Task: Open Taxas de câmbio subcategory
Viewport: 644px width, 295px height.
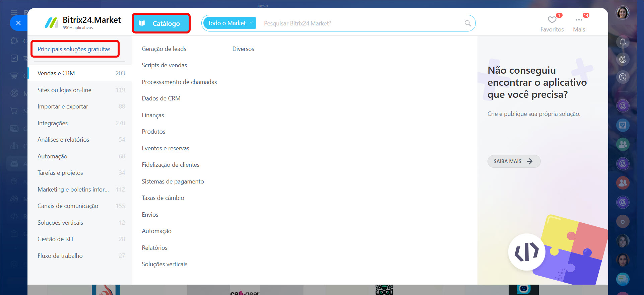Action: pos(163,198)
